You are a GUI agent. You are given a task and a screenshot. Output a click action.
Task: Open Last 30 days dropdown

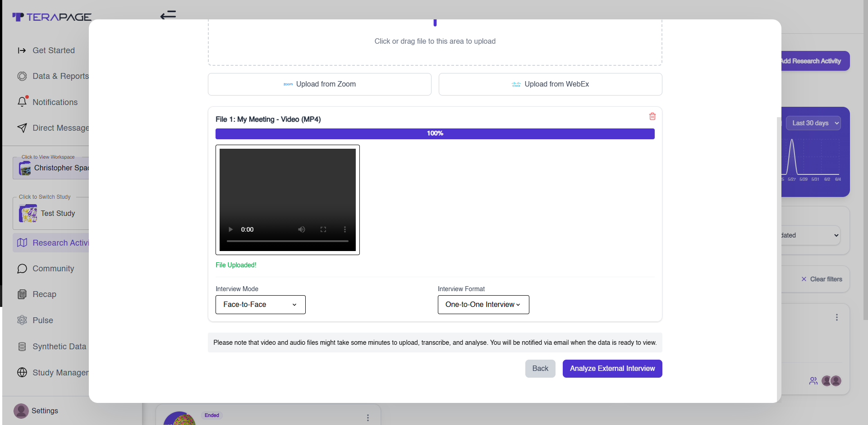pos(813,123)
